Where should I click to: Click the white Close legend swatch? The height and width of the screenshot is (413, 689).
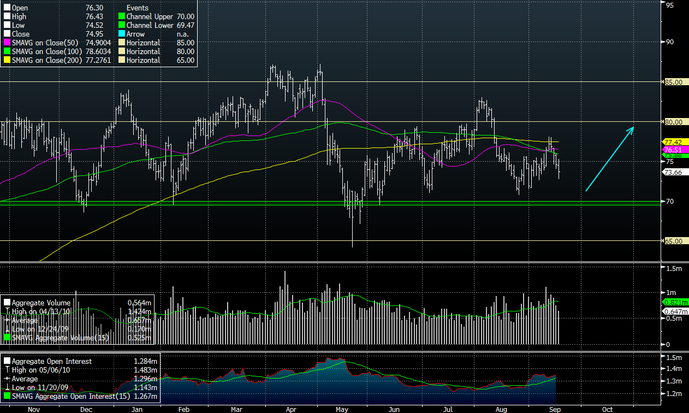(x=7, y=34)
